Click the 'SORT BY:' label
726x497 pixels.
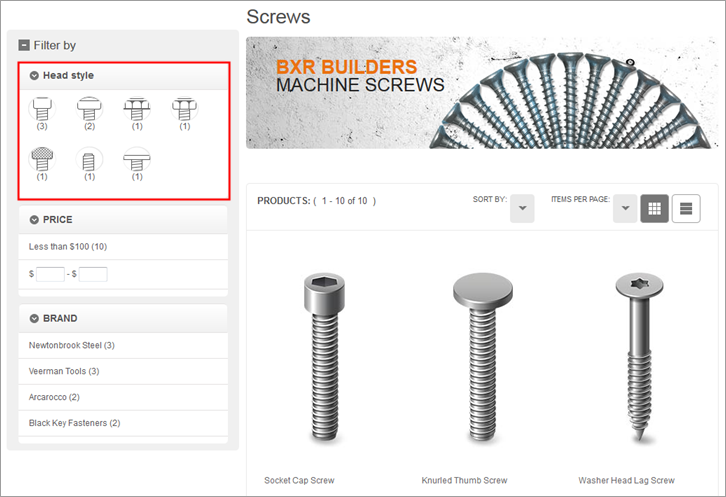pos(490,199)
